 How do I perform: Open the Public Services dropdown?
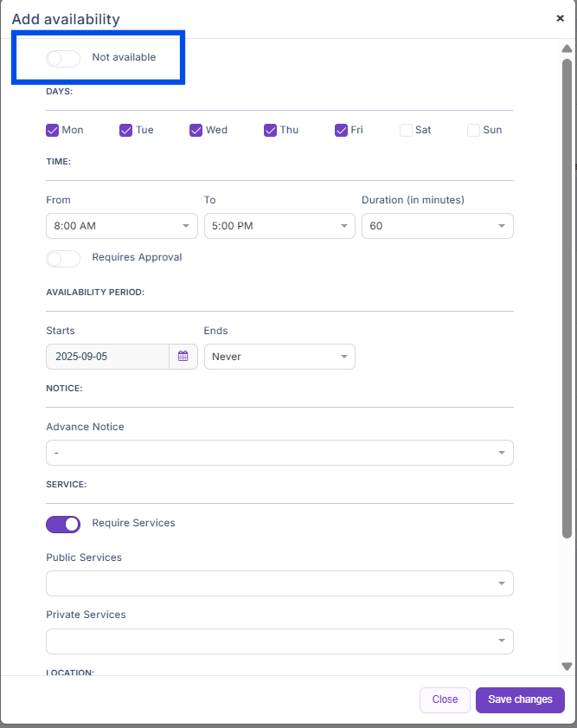pyautogui.click(x=279, y=583)
